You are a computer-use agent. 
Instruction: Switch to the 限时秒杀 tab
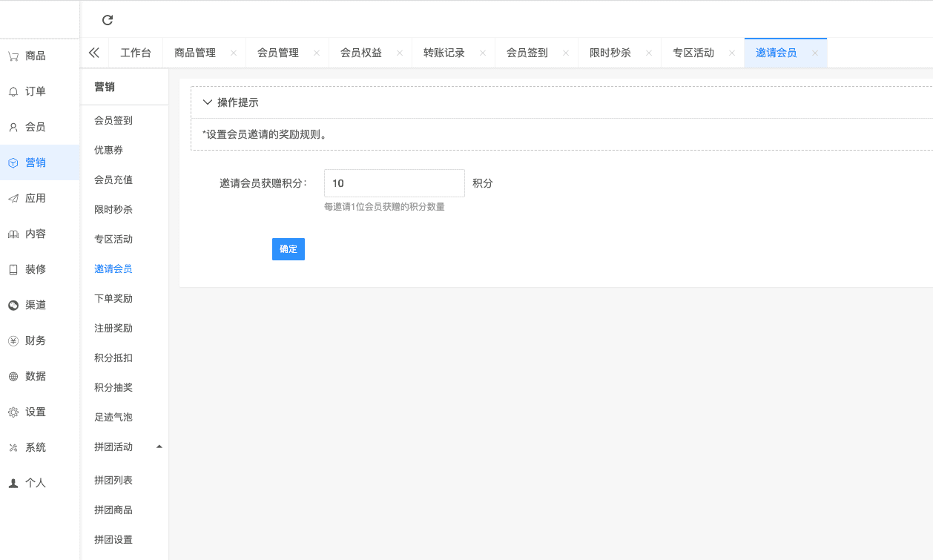click(610, 53)
